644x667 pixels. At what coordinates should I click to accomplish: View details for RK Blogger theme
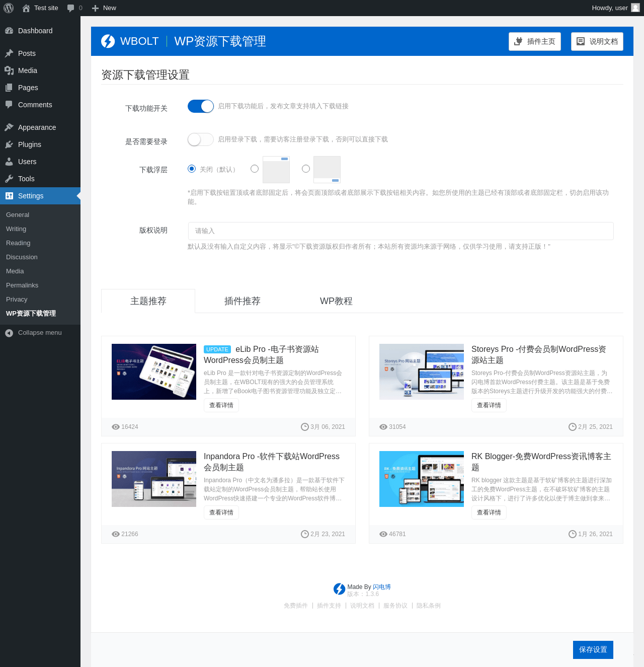tap(489, 512)
